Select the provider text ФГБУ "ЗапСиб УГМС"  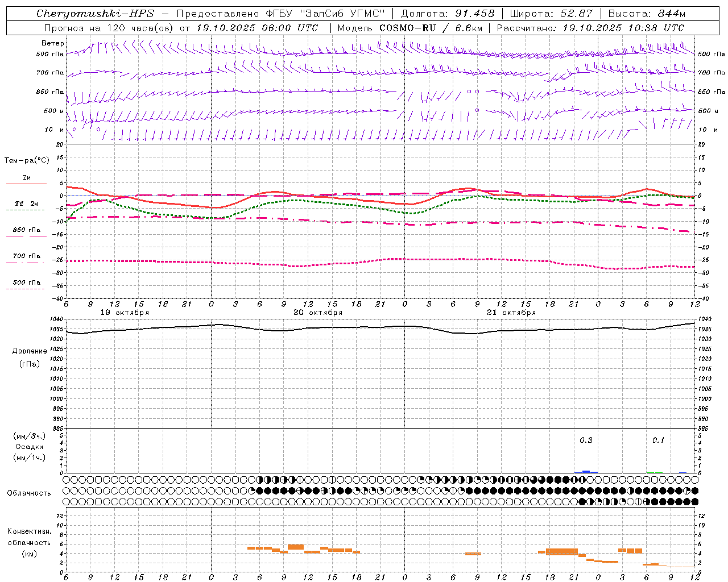[325, 14]
